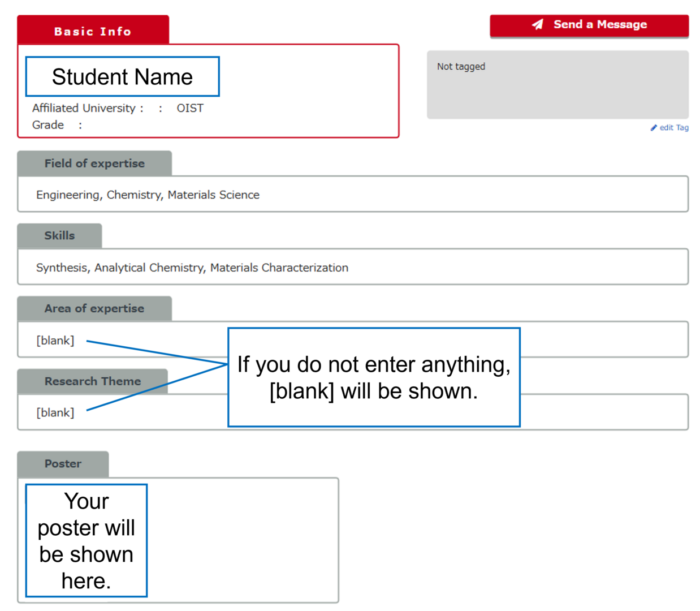Click the [blank] under Area of expertise
This screenshot has height=611, width=700.
tap(55, 341)
